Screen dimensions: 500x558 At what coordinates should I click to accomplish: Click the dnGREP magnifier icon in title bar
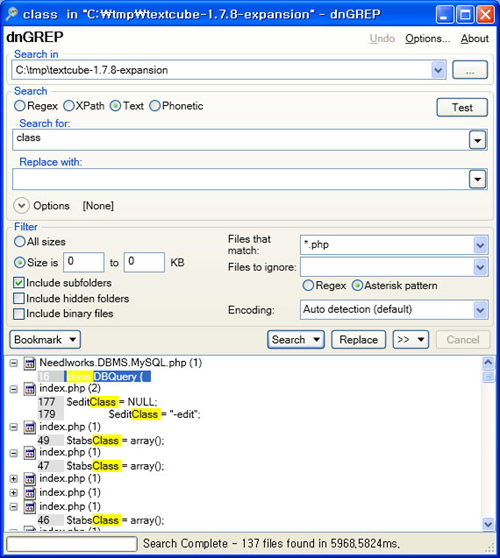tap(12, 14)
